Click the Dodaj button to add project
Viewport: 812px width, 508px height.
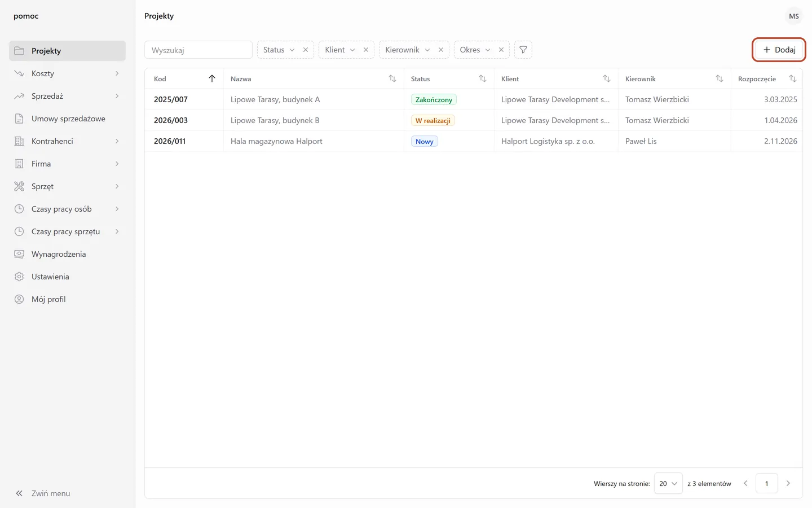coord(779,50)
